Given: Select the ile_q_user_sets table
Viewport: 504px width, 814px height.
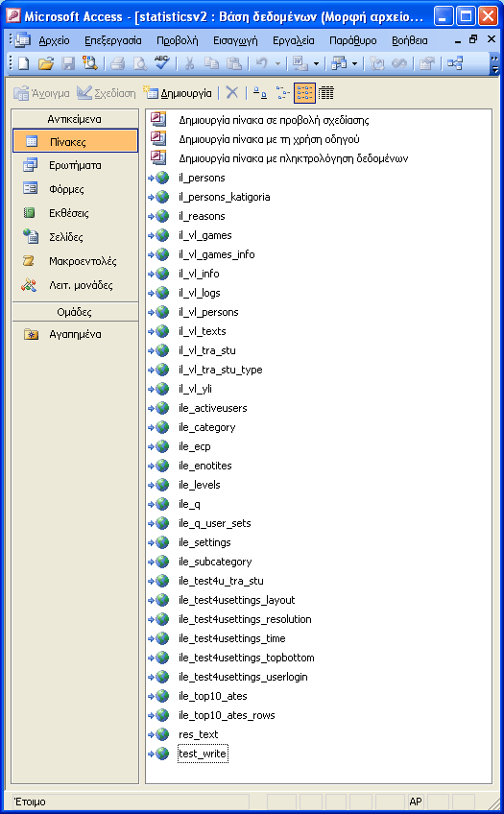Looking at the screenshot, I should pyautogui.click(x=214, y=523).
